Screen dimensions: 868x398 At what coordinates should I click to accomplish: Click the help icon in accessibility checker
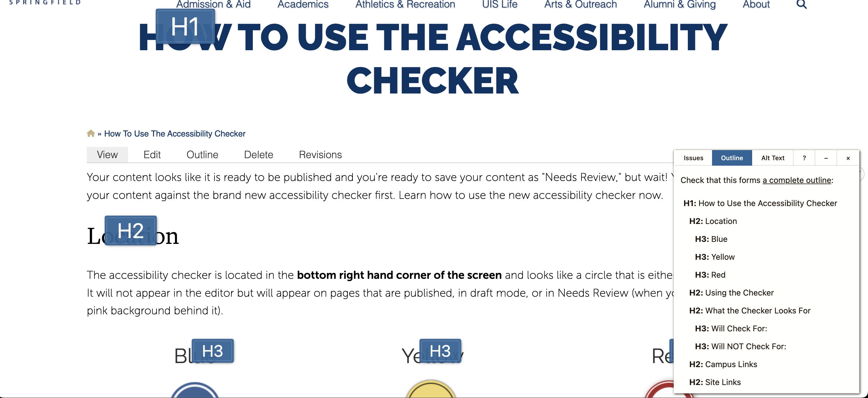[x=804, y=158]
